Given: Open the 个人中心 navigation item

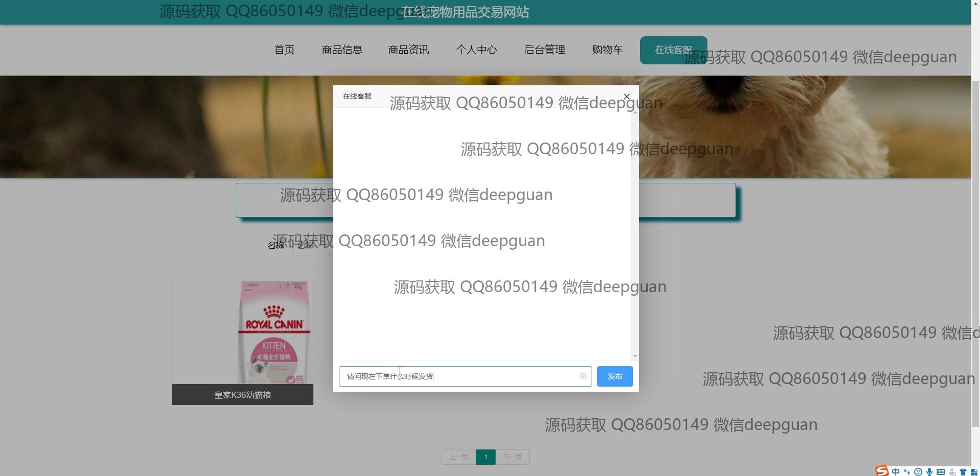Looking at the screenshot, I should click(x=476, y=50).
